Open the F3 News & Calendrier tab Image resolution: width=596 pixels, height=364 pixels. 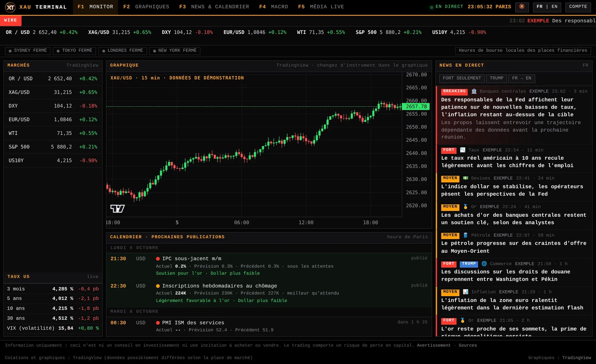214,7
